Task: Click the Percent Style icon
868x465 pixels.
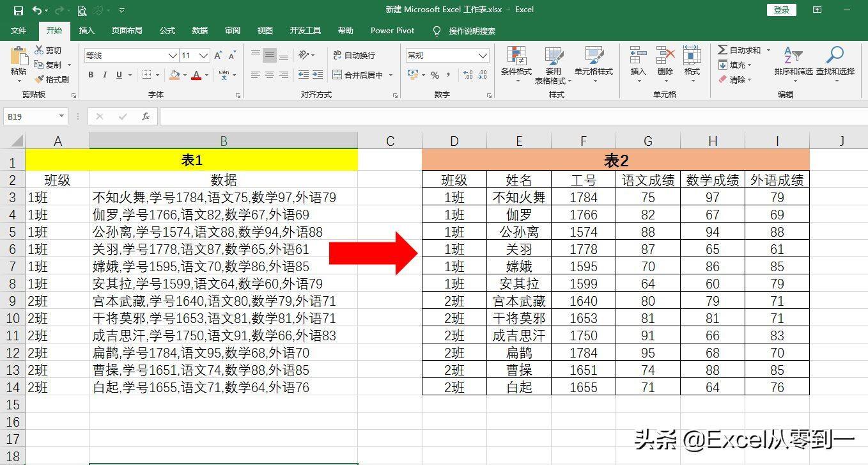Action: (435, 75)
